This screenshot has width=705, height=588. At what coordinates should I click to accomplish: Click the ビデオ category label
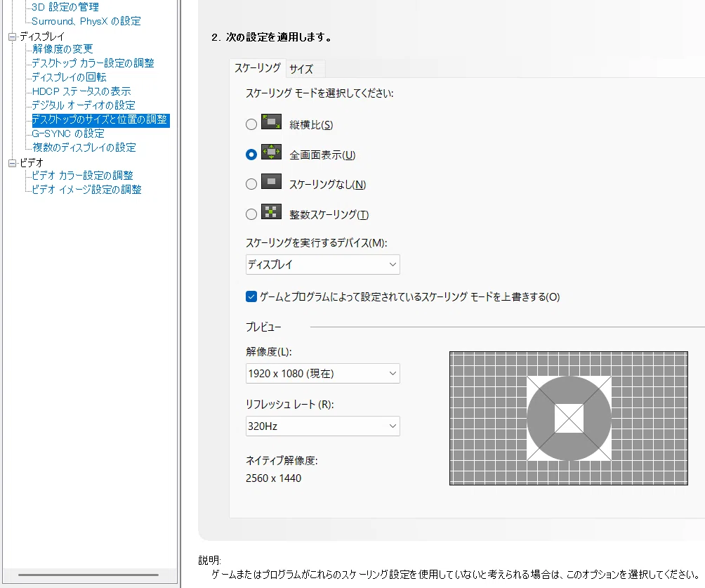tap(31, 162)
